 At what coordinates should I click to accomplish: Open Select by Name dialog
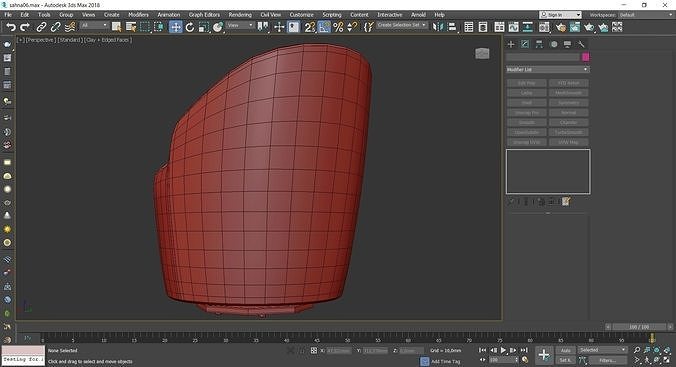131,27
